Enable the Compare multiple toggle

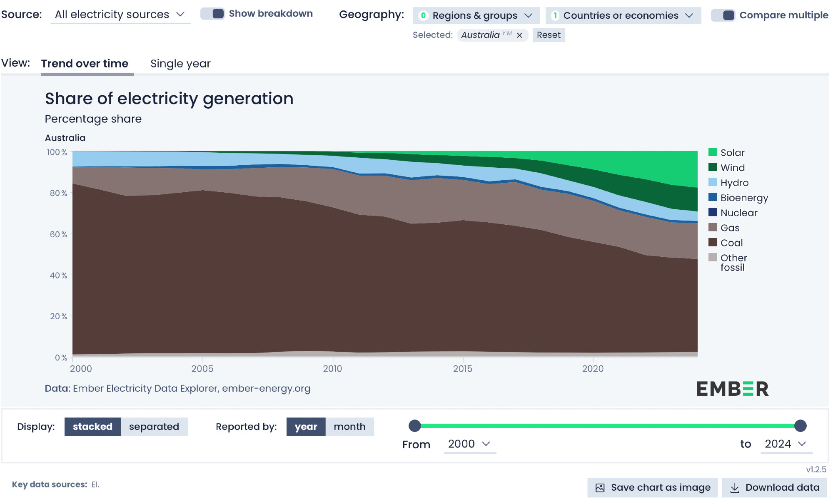click(x=723, y=15)
